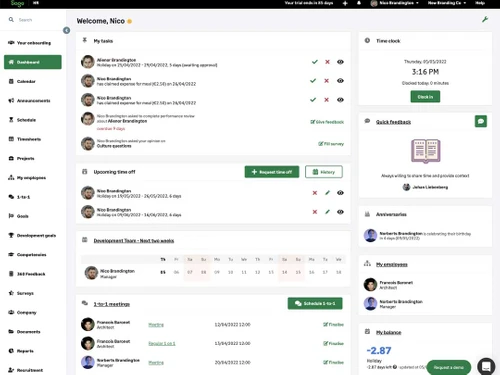
Task: Click Help in the top bar
Action: (x=480, y=3)
